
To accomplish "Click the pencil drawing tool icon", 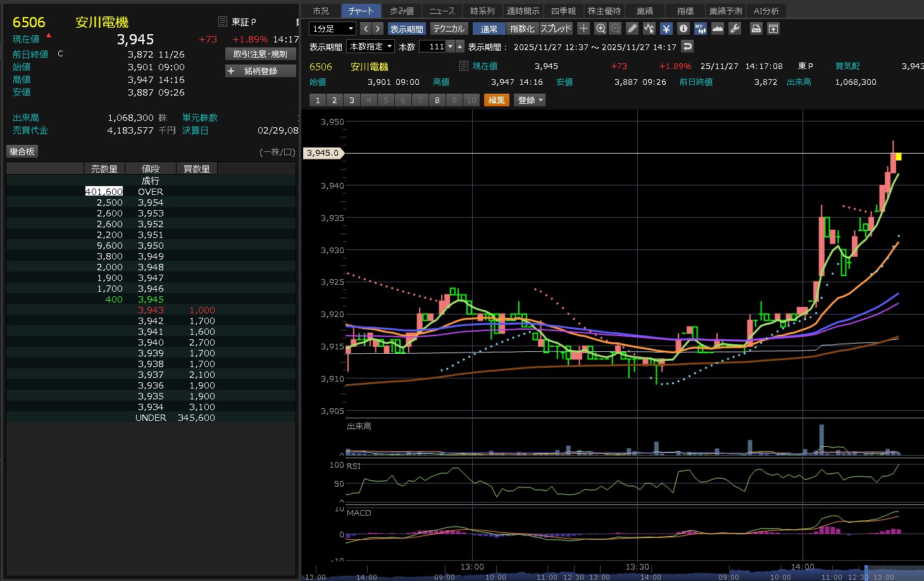I will (632, 28).
